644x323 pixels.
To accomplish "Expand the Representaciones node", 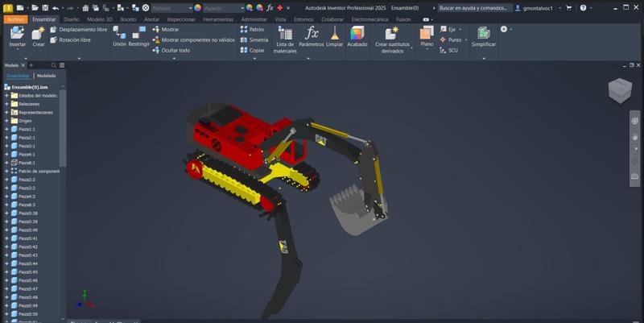I will (6, 112).
